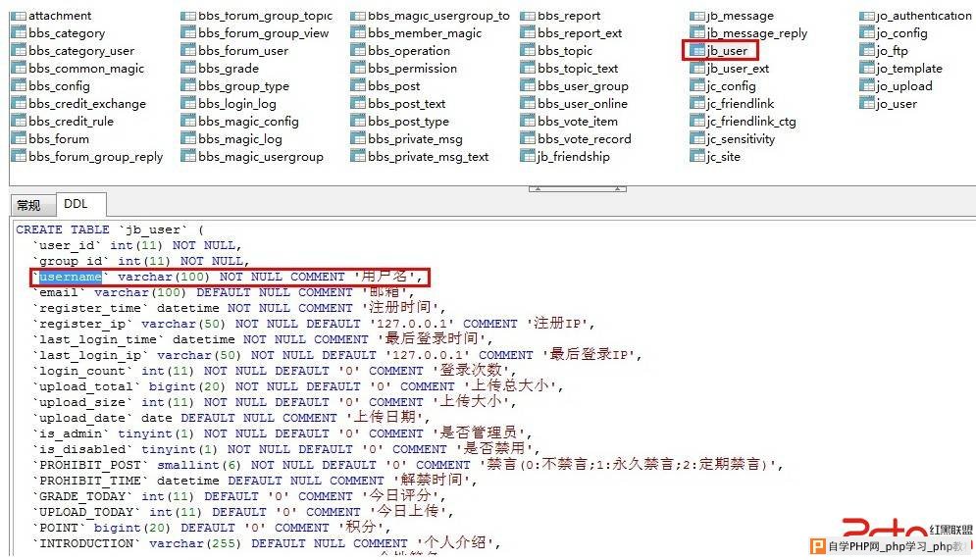Select the bbs_forum_group_reply table name

click(96, 157)
